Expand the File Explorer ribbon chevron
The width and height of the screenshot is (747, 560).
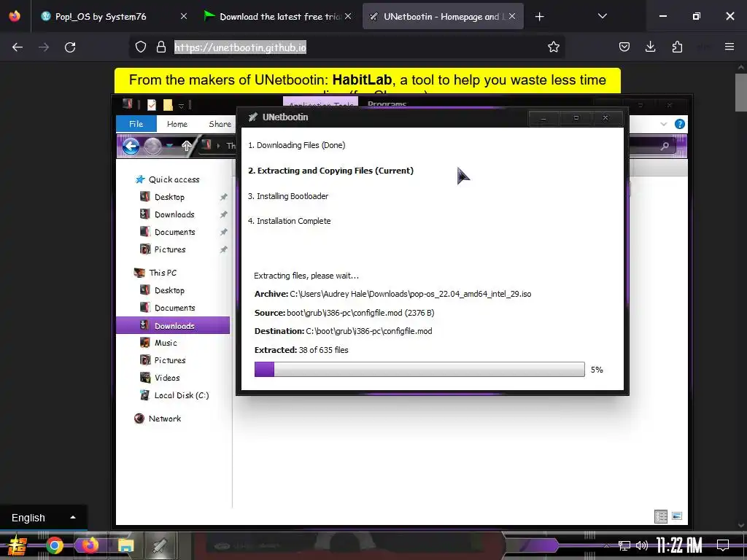pos(664,124)
